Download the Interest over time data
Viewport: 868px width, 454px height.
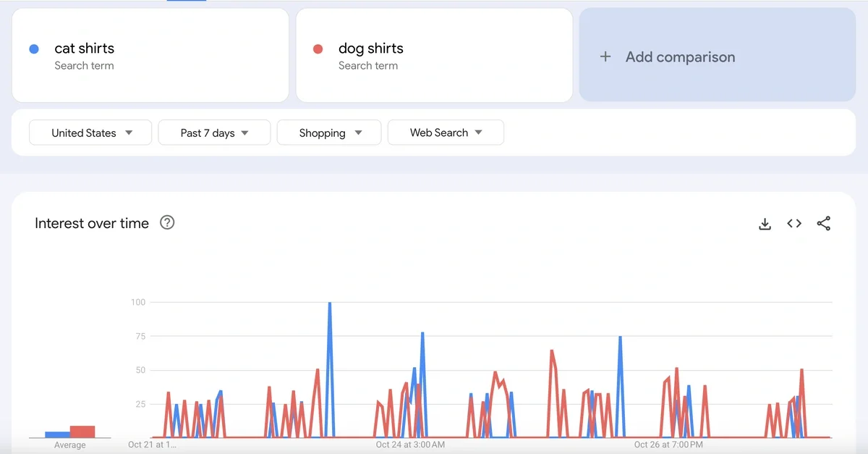coord(765,224)
